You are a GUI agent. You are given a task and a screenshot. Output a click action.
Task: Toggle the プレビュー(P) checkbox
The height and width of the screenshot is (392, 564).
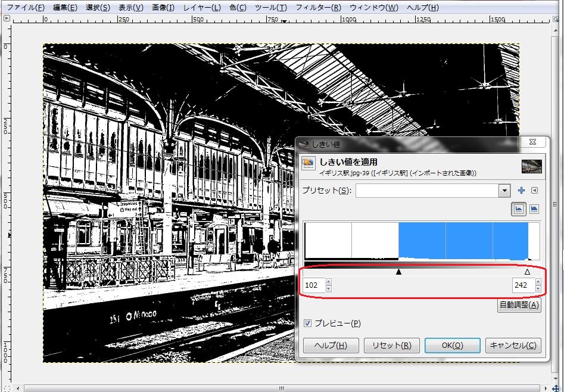point(307,323)
